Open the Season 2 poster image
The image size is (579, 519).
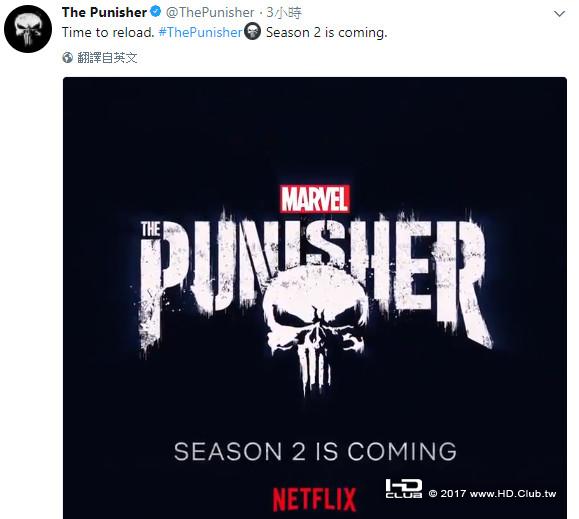(315, 298)
